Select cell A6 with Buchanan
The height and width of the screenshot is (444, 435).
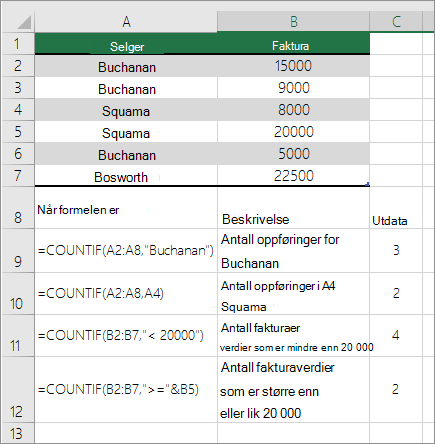click(126, 154)
